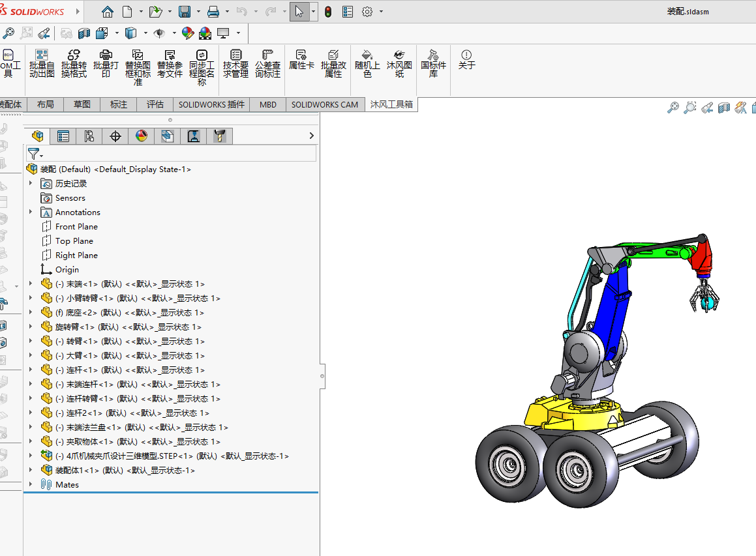Open the feature tree filter dropdown
The image size is (756, 556).
[35, 154]
